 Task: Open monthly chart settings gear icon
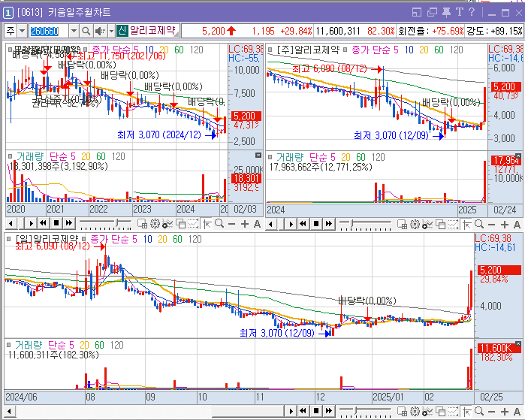click(155, 223)
